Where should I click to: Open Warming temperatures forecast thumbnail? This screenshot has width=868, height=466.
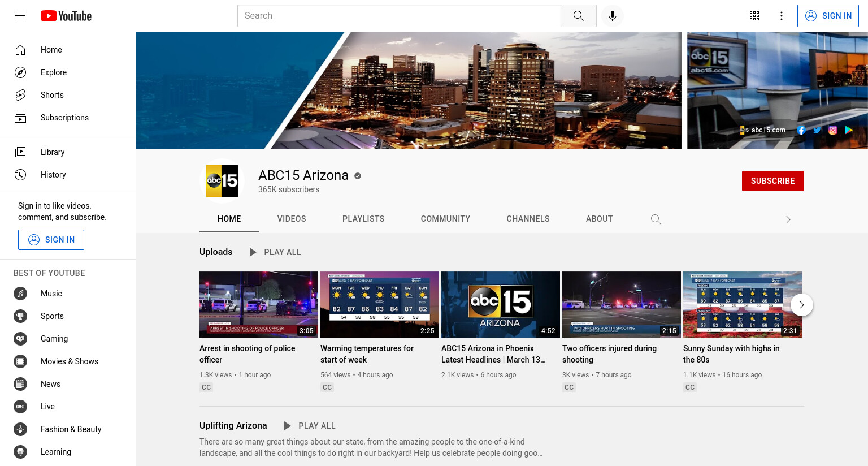[x=380, y=305]
